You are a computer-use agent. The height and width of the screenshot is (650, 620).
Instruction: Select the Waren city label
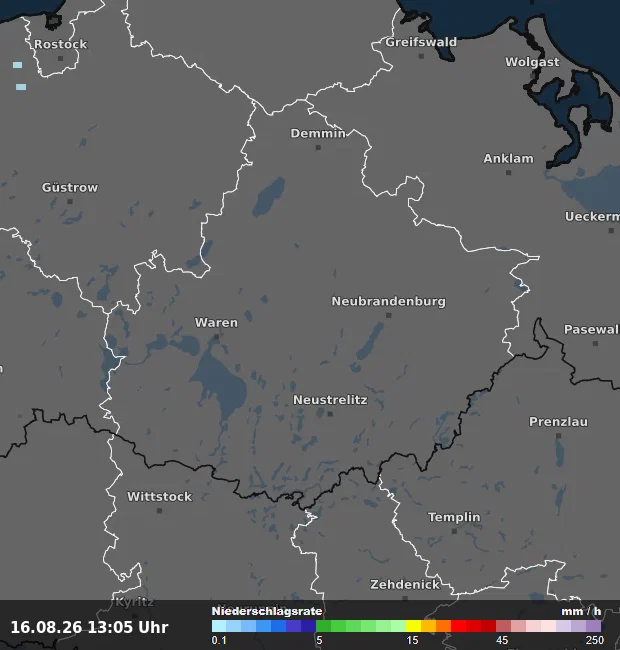pos(216,323)
